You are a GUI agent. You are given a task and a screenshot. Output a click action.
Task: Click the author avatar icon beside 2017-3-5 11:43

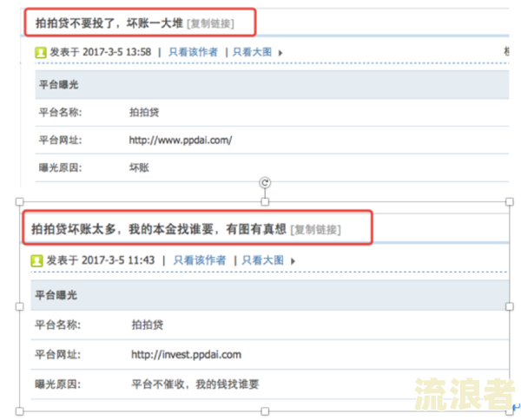pyautogui.click(x=36, y=260)
